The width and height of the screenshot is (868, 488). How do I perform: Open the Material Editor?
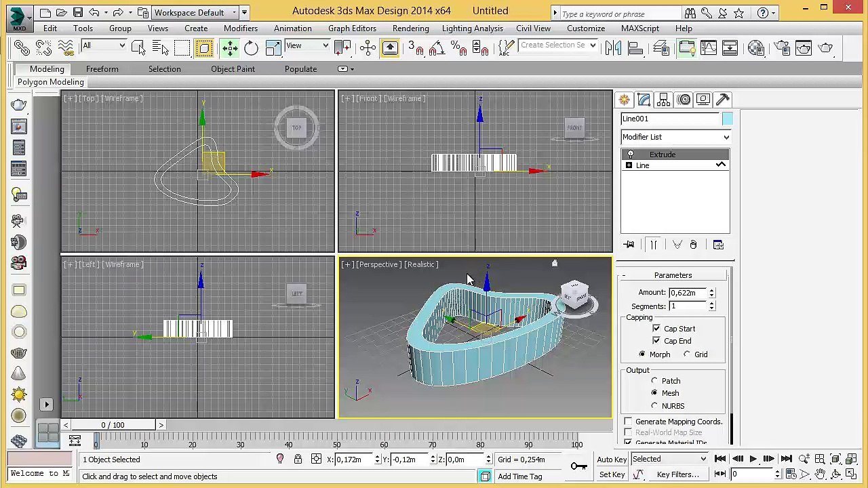coord(756,47)
